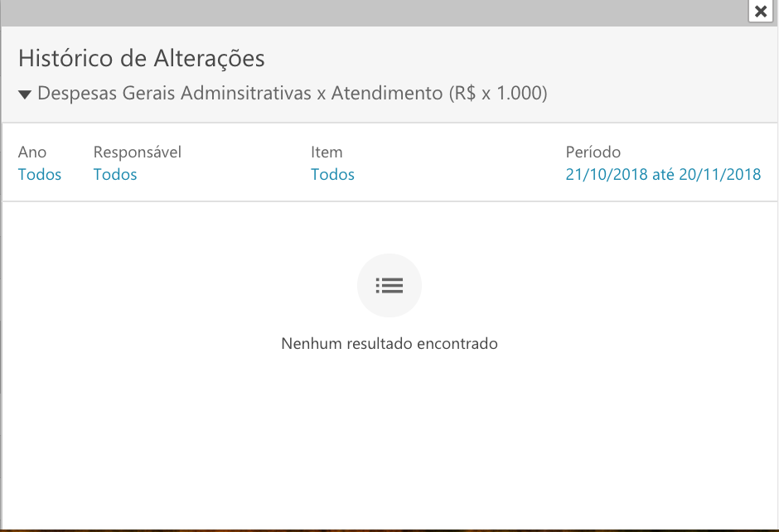
Task: Click the Ano filter label
Action: [x=32, y=152]
